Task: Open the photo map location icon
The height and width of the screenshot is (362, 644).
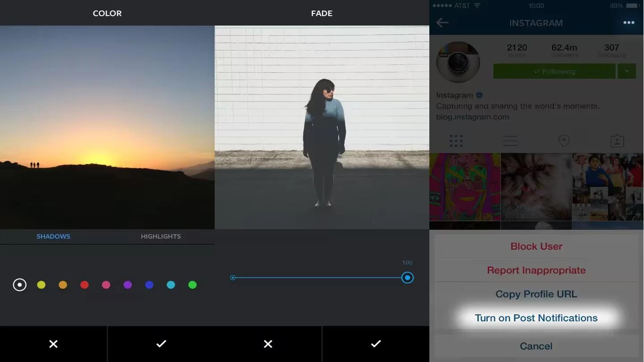Action: [564, 141]
